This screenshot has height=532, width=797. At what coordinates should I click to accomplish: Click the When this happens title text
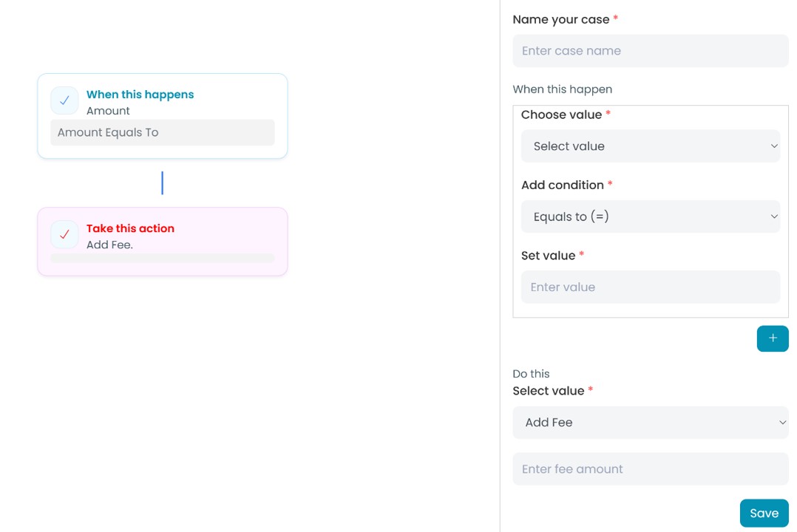140,95
